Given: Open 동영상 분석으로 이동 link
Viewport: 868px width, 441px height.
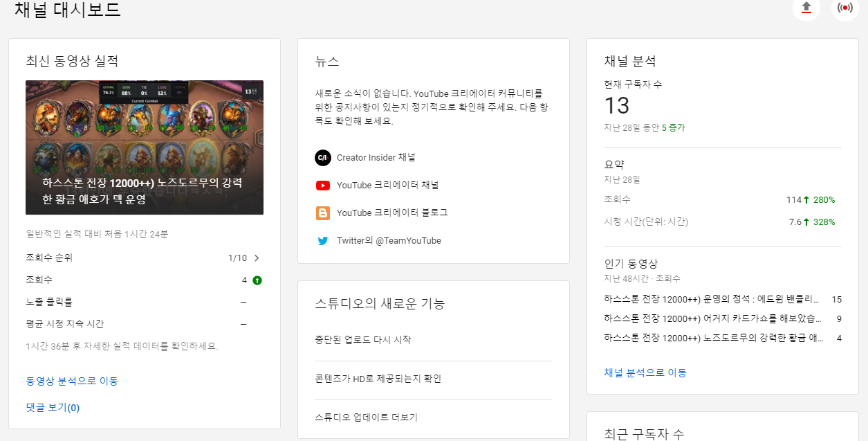Looking at the screenshot, I should pos(72,381).
